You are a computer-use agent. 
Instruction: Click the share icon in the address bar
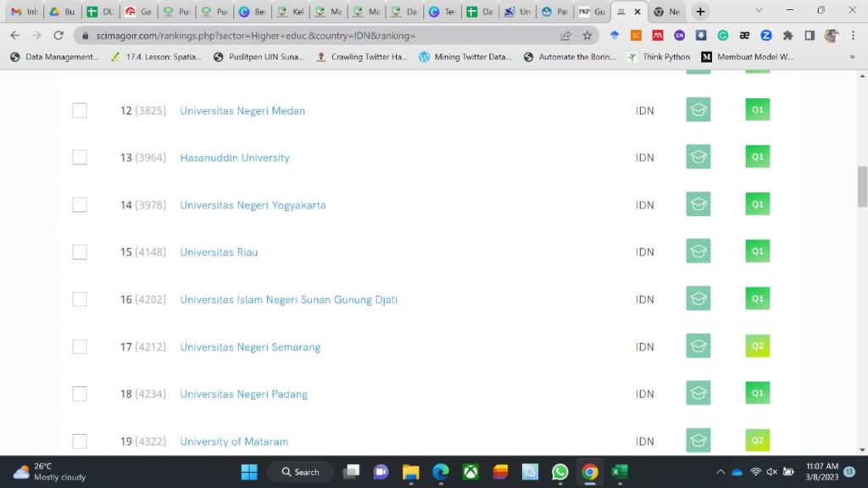[x=565, y=36]
